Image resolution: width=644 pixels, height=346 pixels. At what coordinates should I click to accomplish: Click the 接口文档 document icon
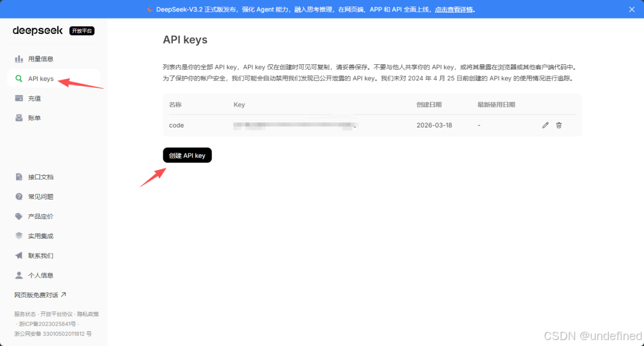pos(19,177)
